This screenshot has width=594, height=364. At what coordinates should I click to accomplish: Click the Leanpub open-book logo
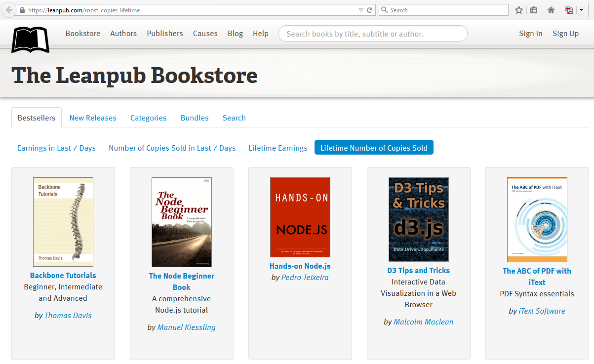tap(30, 40)
